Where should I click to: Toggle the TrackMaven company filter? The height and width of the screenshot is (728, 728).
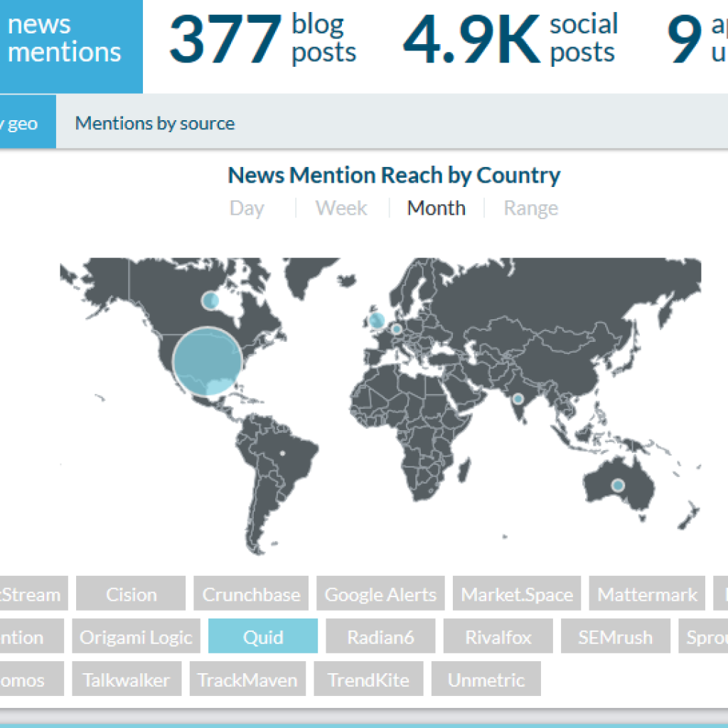pos(248,679)
